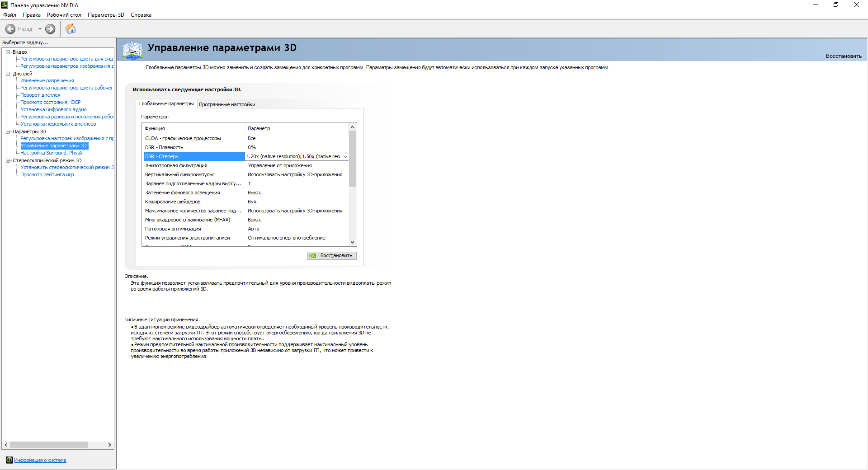The width and height of the screenshot is (868, 470).
Task: Open Установка цифрового аудио task
Action: tap(53, 109)
